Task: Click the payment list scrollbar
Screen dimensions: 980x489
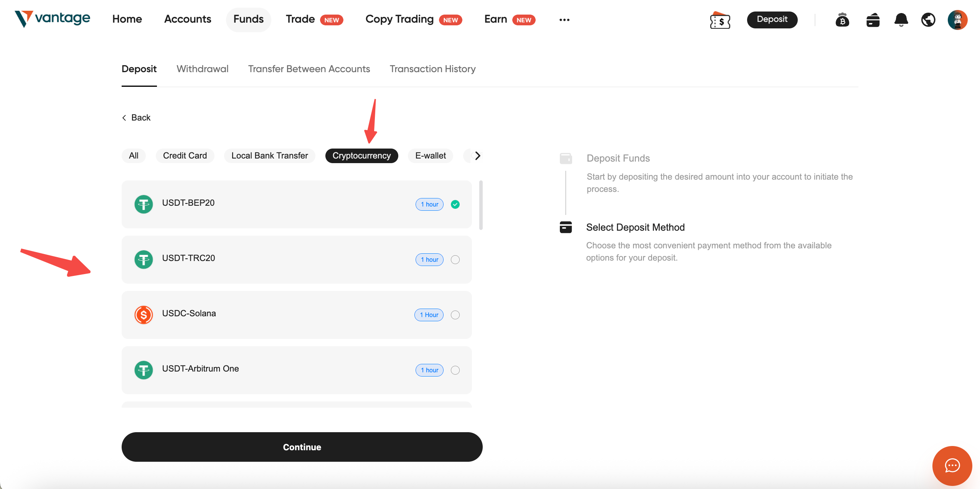Action: [x=481, y=205]
